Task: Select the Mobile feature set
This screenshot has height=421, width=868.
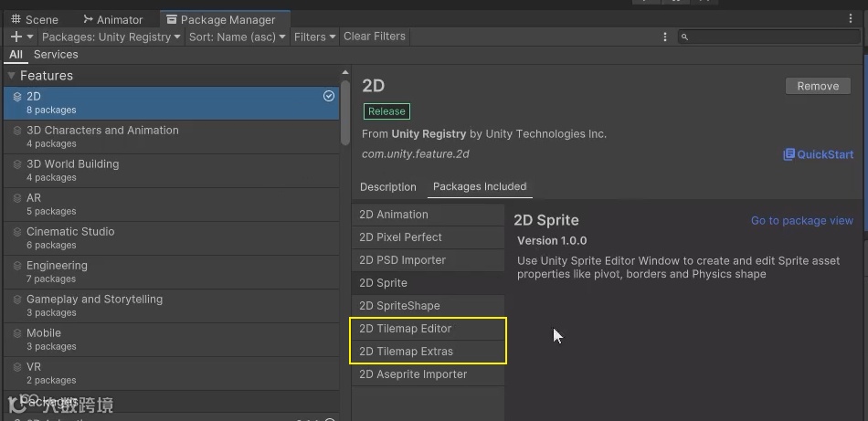Action: (172, 339)
